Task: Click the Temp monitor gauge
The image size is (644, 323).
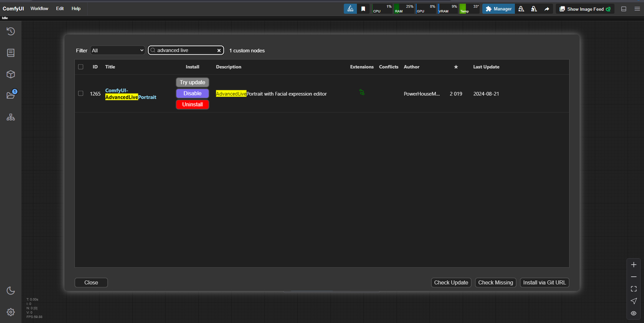Action: [470, 9]
